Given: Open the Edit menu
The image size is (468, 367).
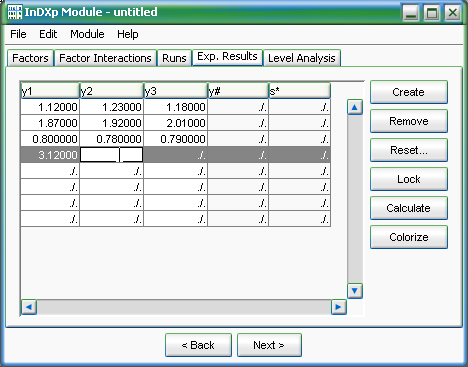Looking at the screenshot, I should [x=48, y=34].
